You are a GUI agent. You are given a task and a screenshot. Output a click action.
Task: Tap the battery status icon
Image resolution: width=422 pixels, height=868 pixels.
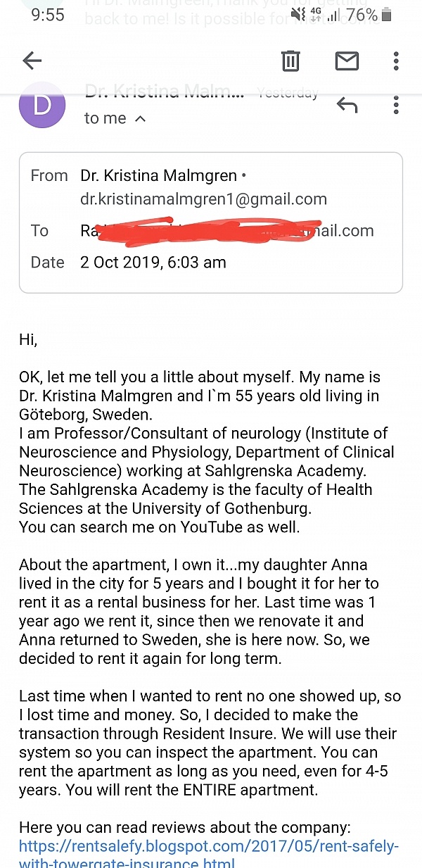coord(388,15)
